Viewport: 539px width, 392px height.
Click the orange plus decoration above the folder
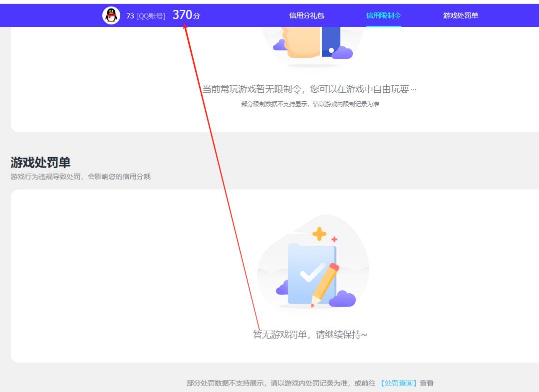[x=320, y=232]
